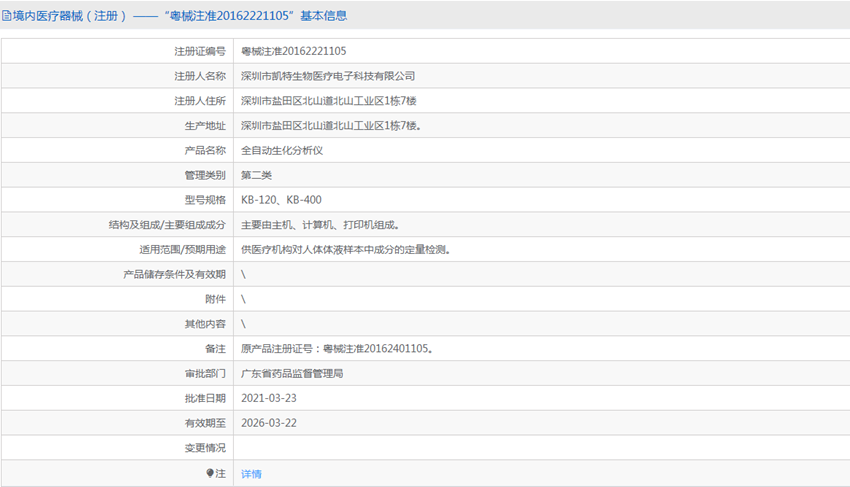Click the 产品名称 label
The width and height of the screenshot is (850, 487).
205,150
